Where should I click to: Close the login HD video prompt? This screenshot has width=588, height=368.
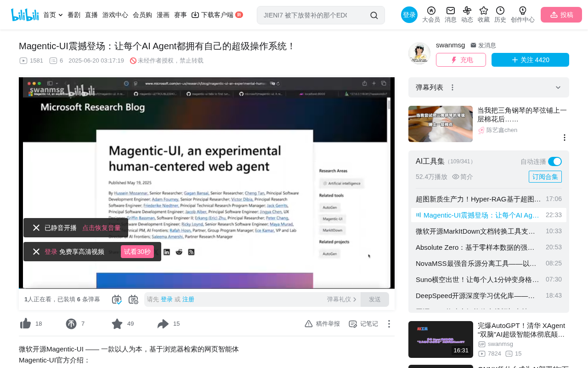pos(36,252)
